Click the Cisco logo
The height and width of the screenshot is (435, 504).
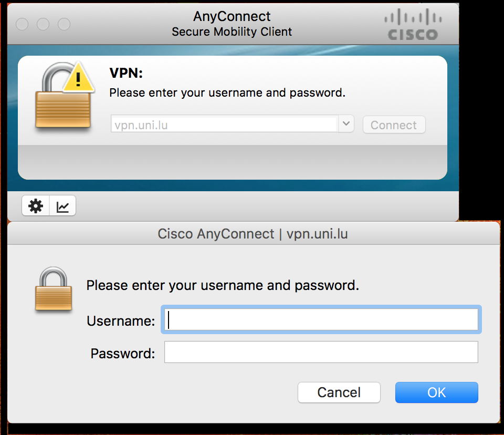pos(412,25)
